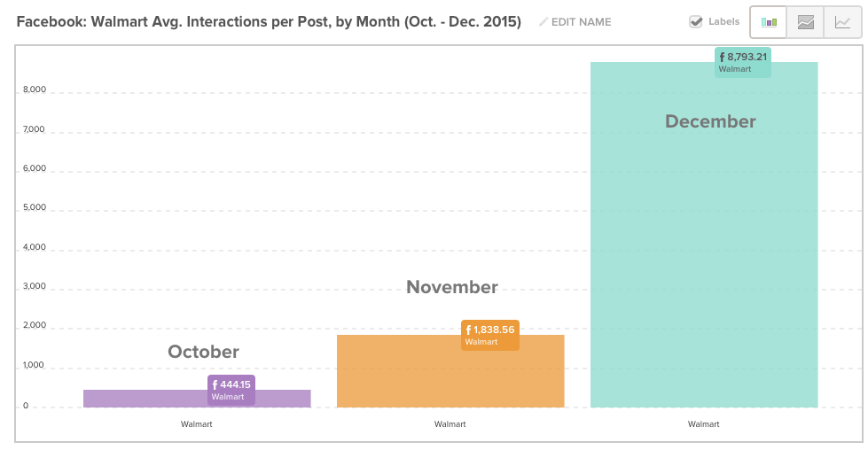Switch to bar chart view
868x450 pixels.
coord(769,22)
